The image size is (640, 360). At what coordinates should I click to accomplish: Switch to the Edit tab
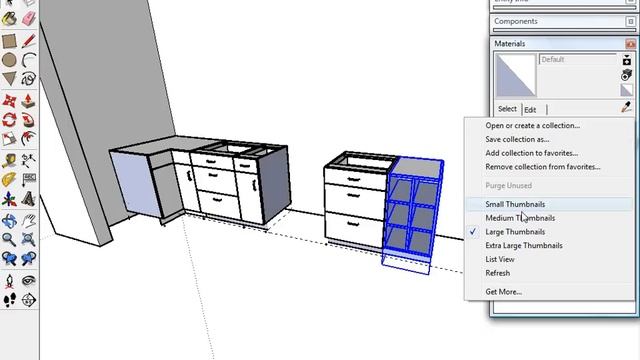(x=530, y=110)
